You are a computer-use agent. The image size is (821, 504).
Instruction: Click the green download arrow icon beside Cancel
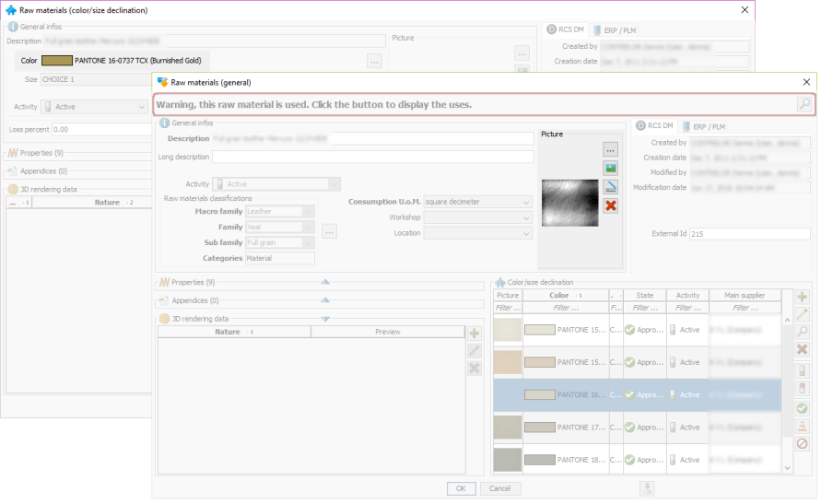tap(647, 488)
